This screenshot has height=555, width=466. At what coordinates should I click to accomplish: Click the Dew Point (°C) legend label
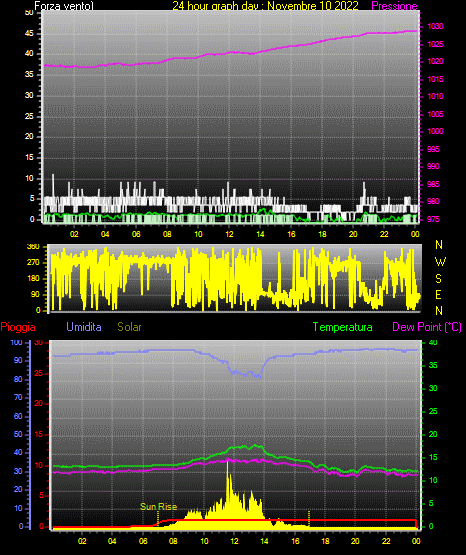point(427,327)
